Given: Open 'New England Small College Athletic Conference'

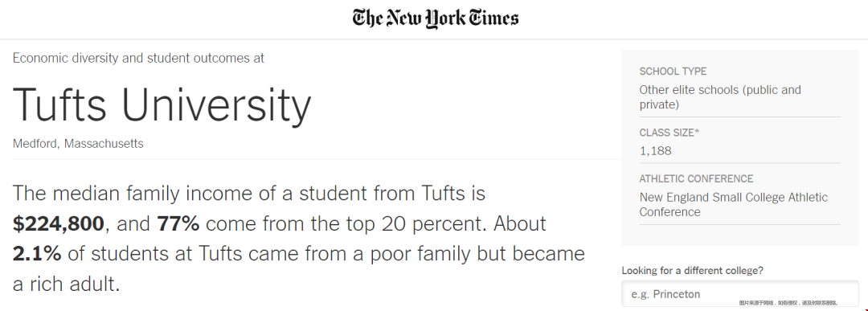Looking at the screenshot, I should [x=734, y=204].
